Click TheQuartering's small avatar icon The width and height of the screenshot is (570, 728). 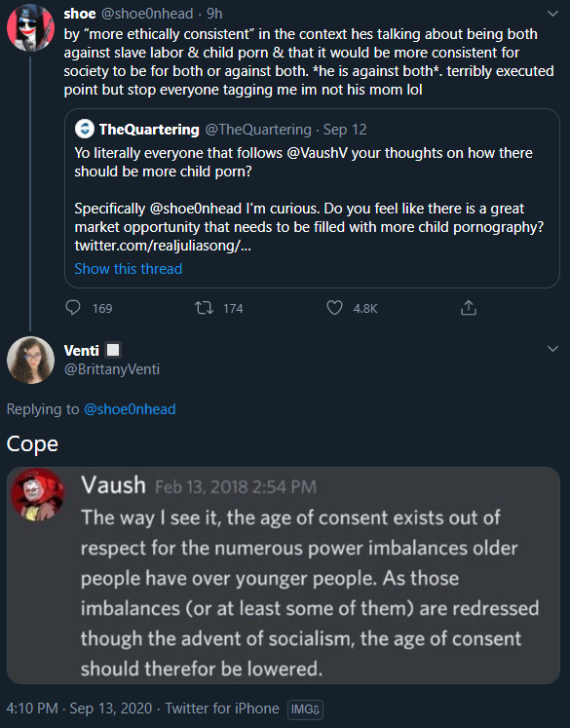point(85,129)
